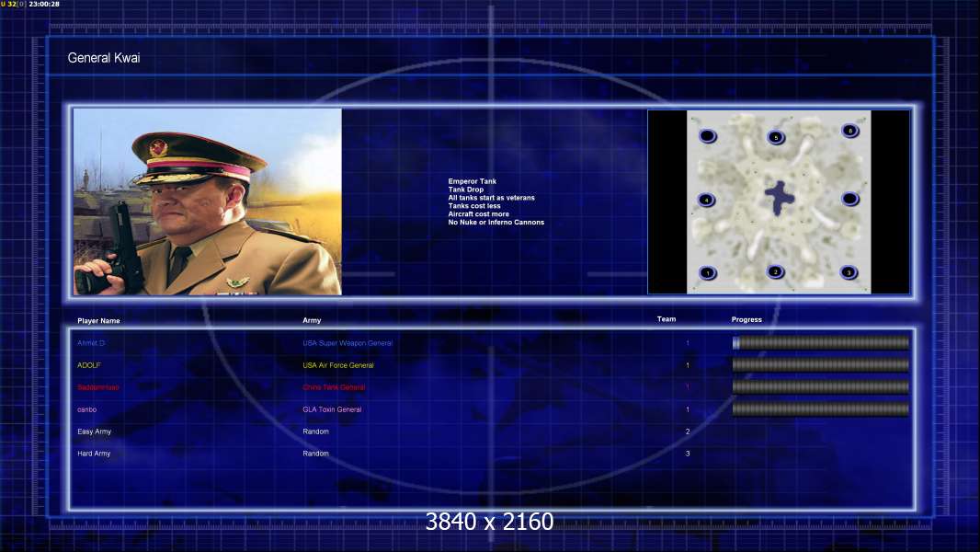Click the Player Name column header
Screen dimensions: 980x552
98,321
